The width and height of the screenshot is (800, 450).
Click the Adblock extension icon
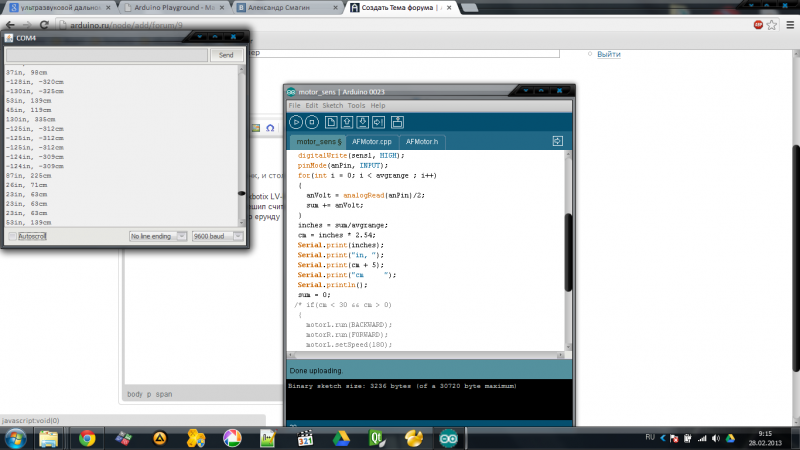[x=758, y=24]
